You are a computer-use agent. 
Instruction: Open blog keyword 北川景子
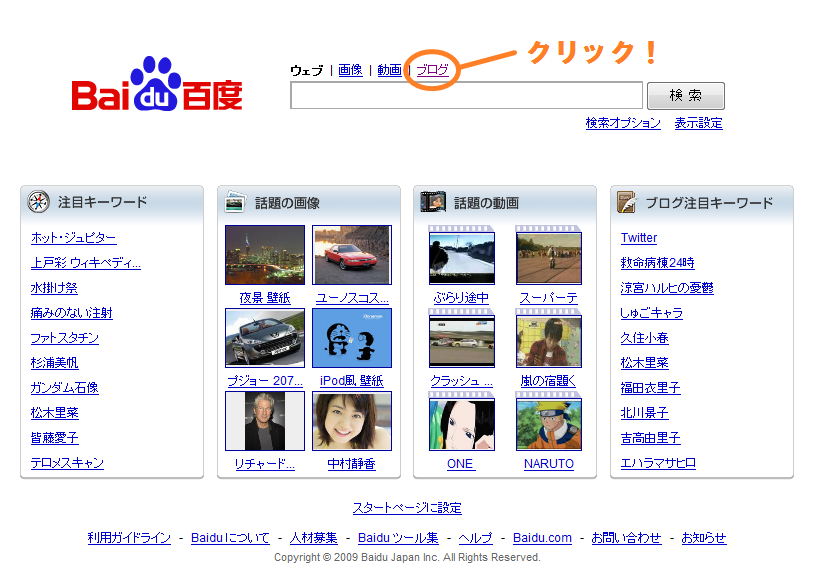645,413
